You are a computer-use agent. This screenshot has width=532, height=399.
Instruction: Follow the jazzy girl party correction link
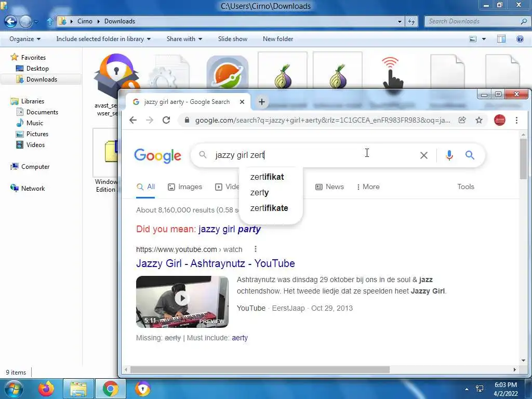229,229
